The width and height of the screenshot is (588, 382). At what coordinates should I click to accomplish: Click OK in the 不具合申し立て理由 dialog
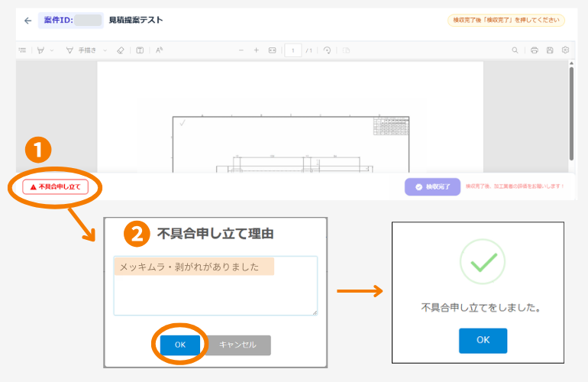[x=180, y=345]
